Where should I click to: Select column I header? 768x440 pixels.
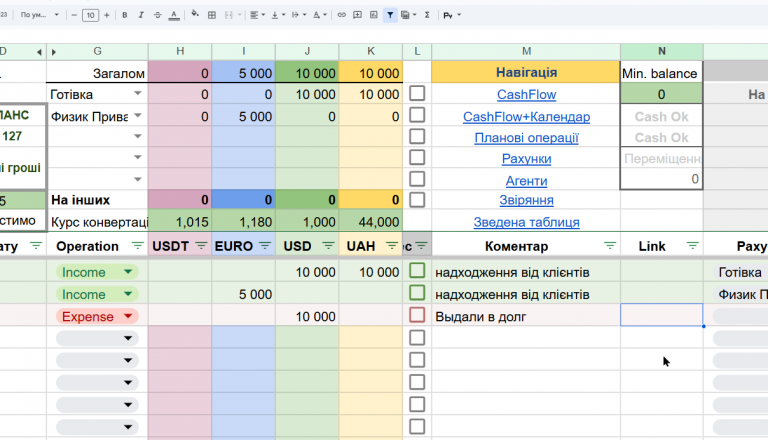tap(243, 51)
